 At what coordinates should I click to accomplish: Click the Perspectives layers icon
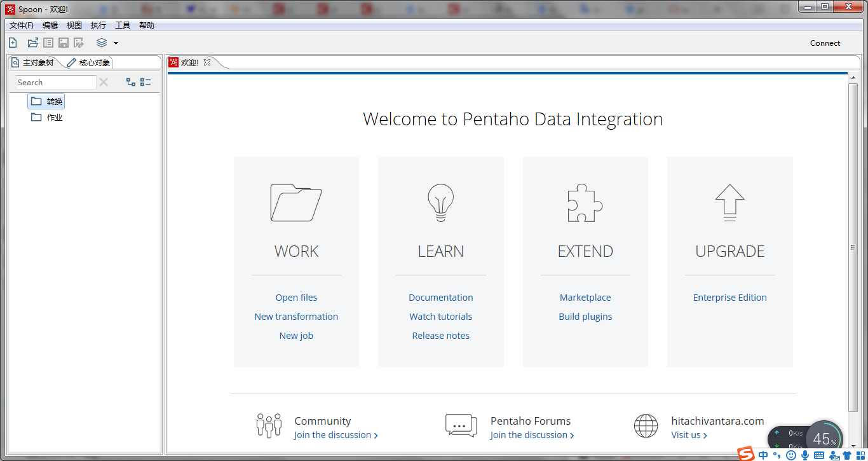[102, 43]
